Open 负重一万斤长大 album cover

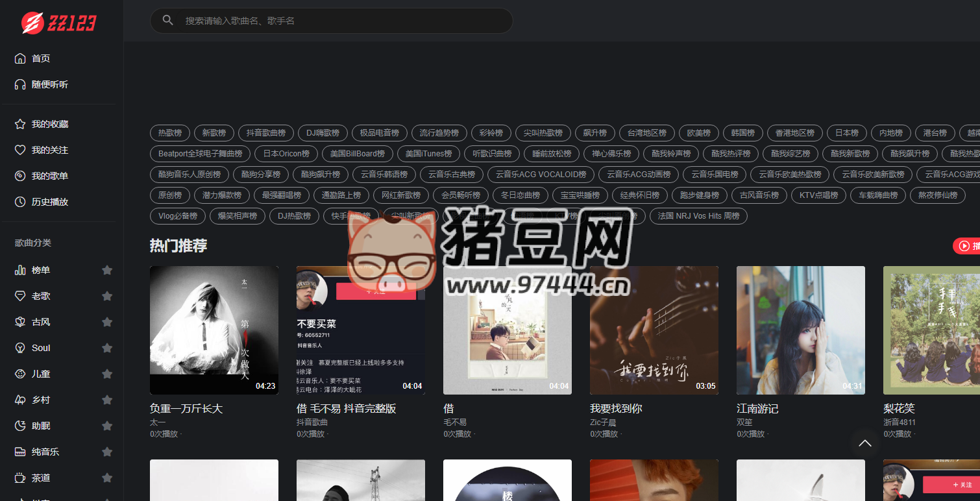(214, 330)
